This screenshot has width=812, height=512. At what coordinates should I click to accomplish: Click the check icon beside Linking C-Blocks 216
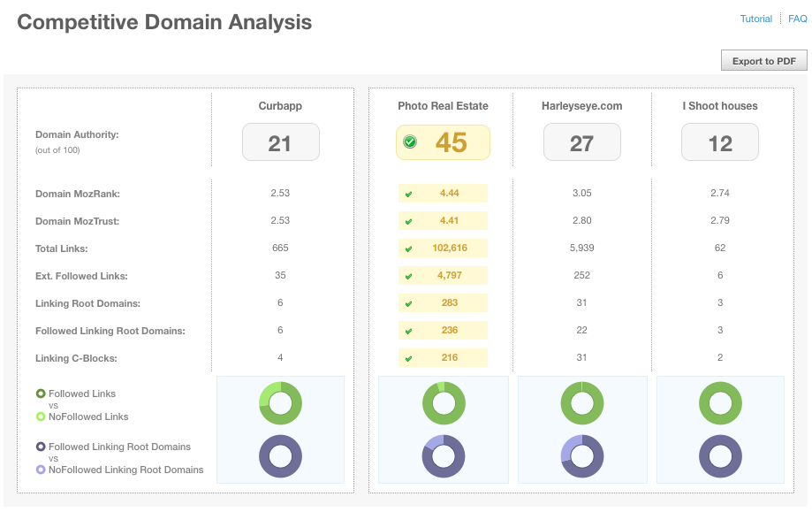tap(408, 357)
